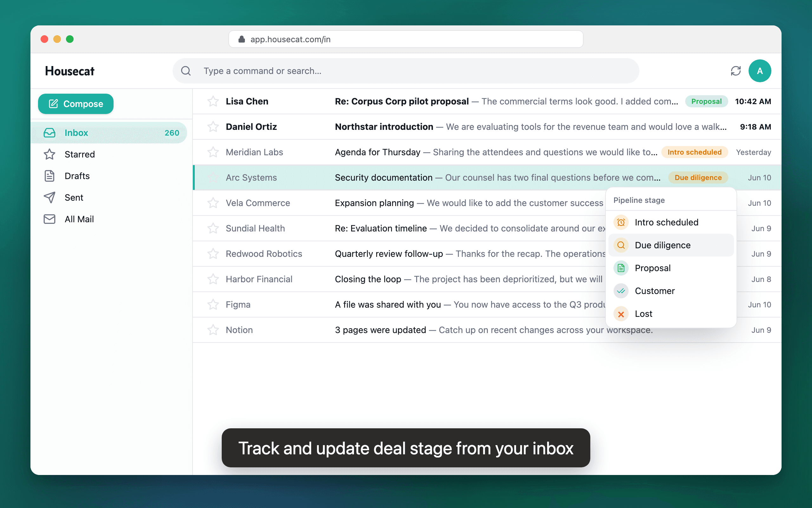
Task: Click the Compose button
Action: coord(75,104)
